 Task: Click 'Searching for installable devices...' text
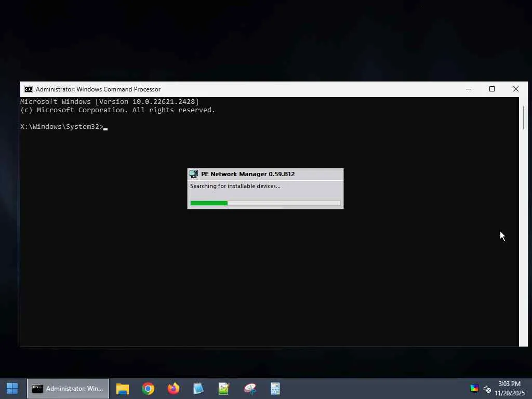pos(235,187)
